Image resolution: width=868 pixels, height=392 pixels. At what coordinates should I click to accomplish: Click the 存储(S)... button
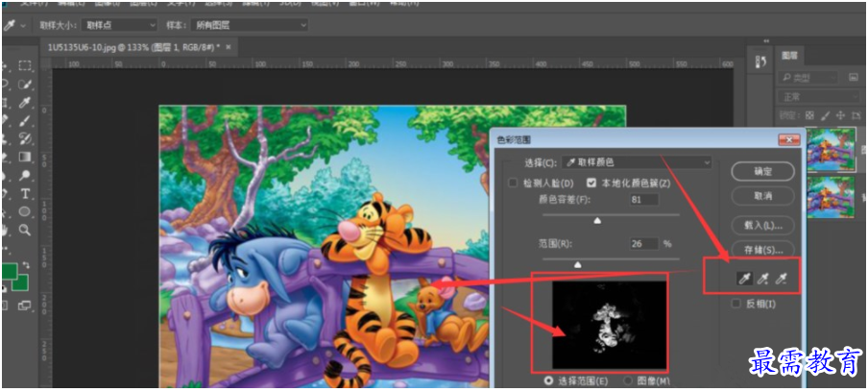pyautogui.click(x=762, y=250)
